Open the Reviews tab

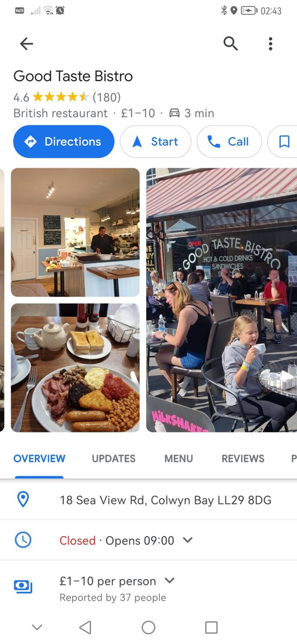pyautogui.click(x=243, y=459)
